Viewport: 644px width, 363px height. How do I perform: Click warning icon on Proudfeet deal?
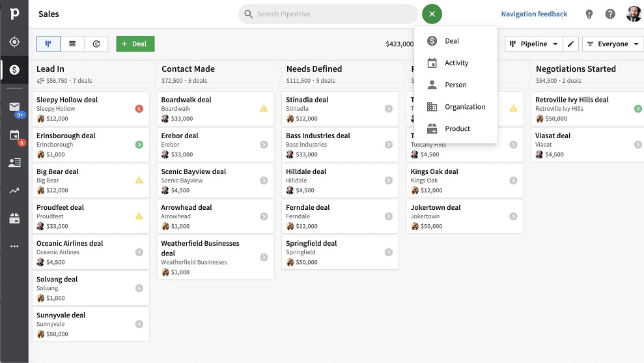click(x=139, y=216)
